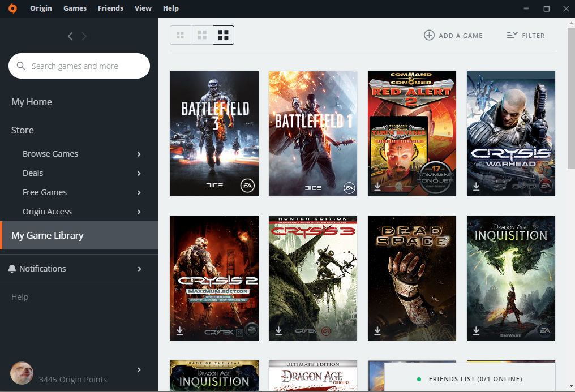
Task: Click download icon on Crysis Warhead
Action: (476, 187)
